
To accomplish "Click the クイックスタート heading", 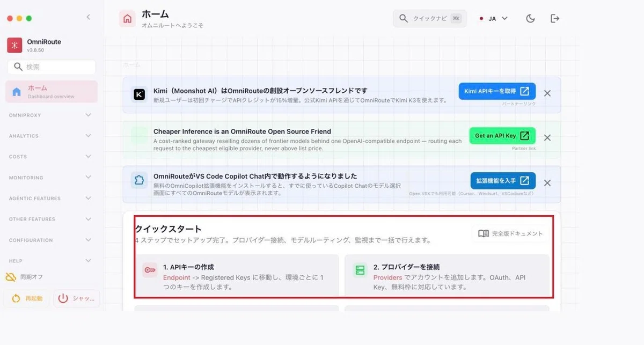I will [168, 229].
